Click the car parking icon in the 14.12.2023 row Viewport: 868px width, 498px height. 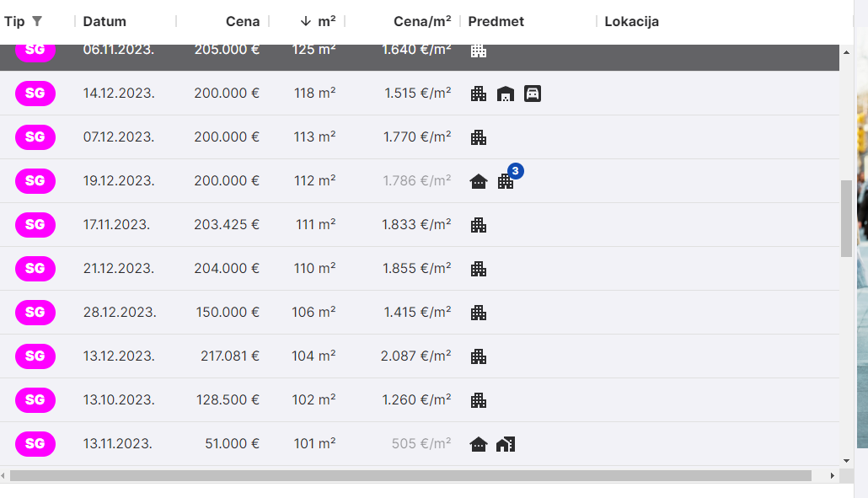coord(532,94)
